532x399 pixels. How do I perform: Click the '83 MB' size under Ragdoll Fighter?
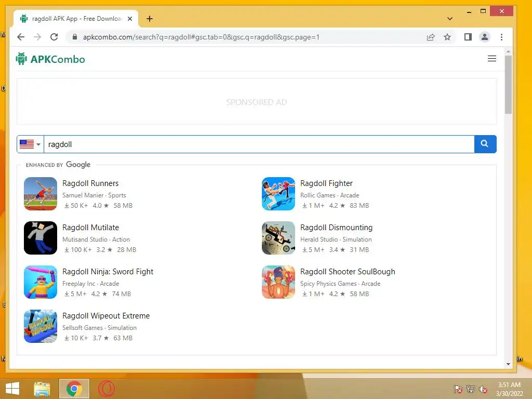click(360, 205)
